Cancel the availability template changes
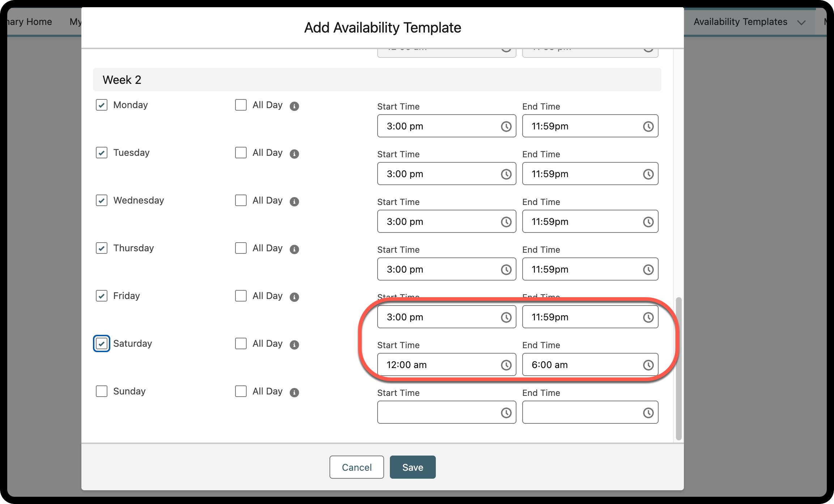Viewport: 834px width, 504px height. click(356, 467)
